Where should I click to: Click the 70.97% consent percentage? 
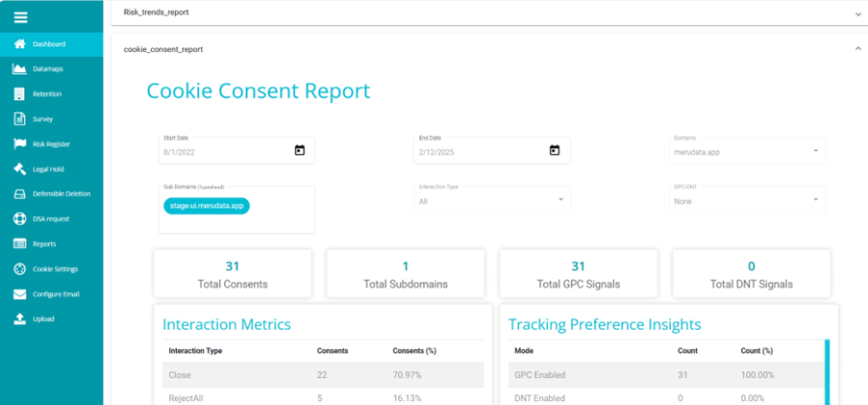[x=407, y=375]
